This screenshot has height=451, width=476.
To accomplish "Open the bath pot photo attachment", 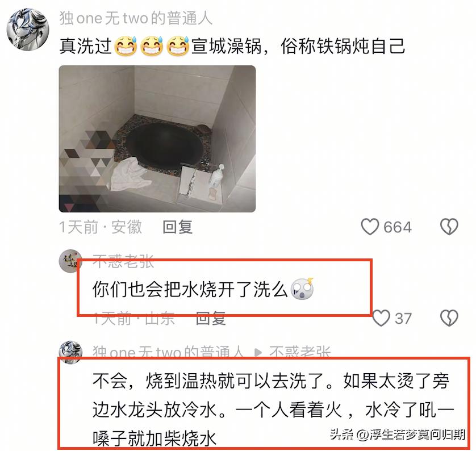I will click(157, 139).
